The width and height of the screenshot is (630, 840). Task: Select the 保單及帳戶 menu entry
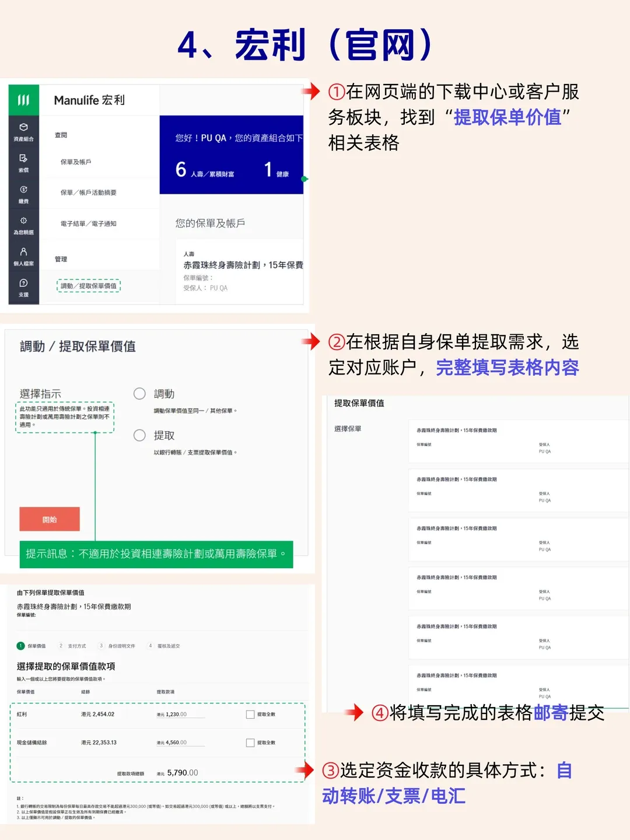[x=76, y=162]
